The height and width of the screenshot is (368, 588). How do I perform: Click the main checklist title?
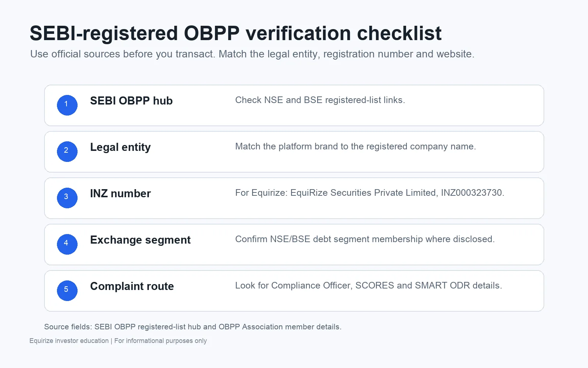click(x=236, y=33)
